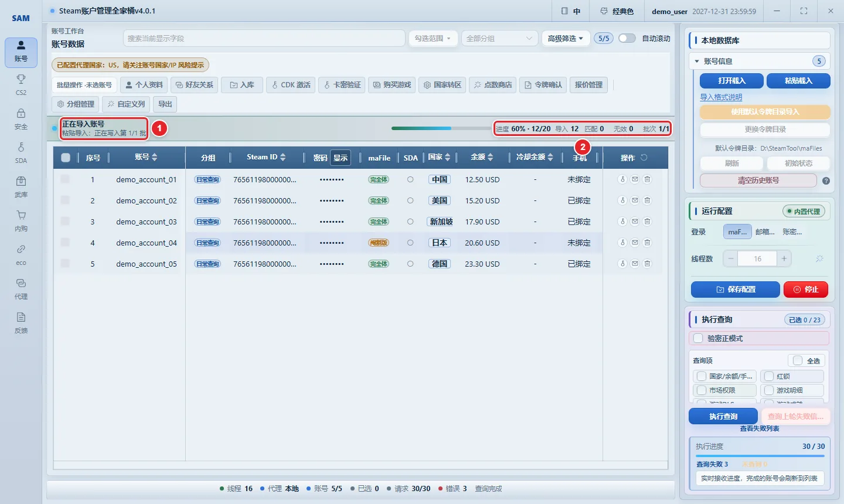
Task: Open the 武库 inventory section
Action: point(21,186)
